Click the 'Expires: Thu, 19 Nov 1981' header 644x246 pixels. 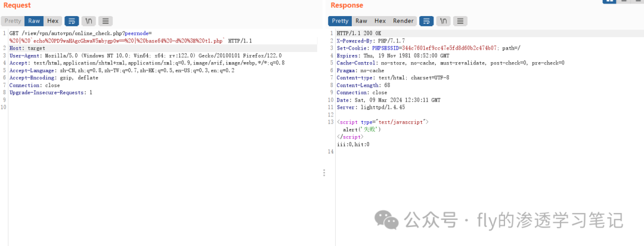[392, 56]
